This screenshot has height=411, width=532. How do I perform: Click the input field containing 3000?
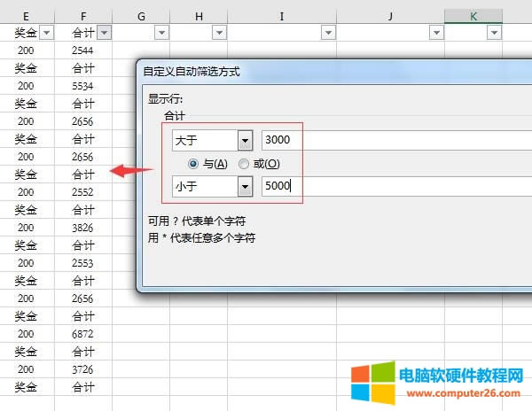[x=395, y=140]
